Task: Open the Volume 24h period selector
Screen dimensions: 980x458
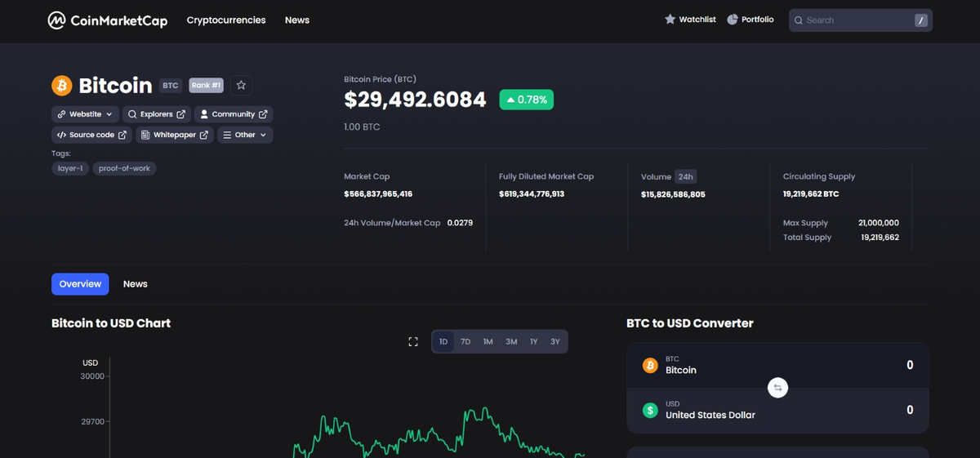Action: [685, 176]
